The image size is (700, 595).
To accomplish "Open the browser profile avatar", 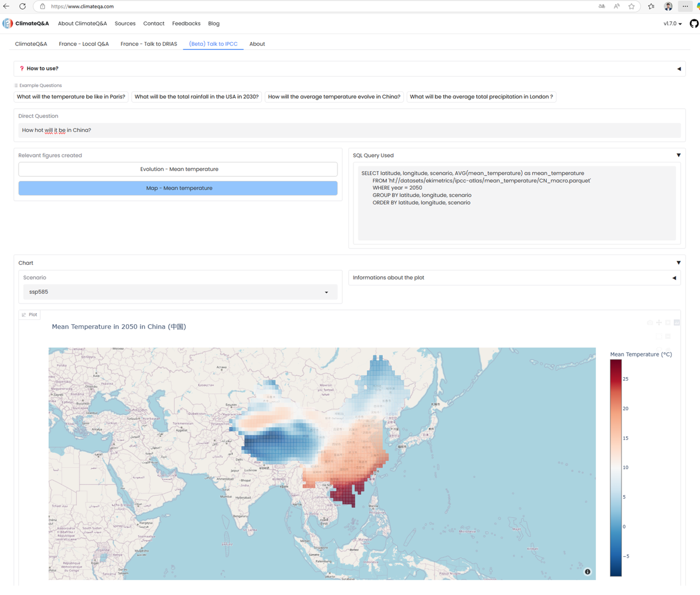I will pyautogui.click(x=668, y=6).
